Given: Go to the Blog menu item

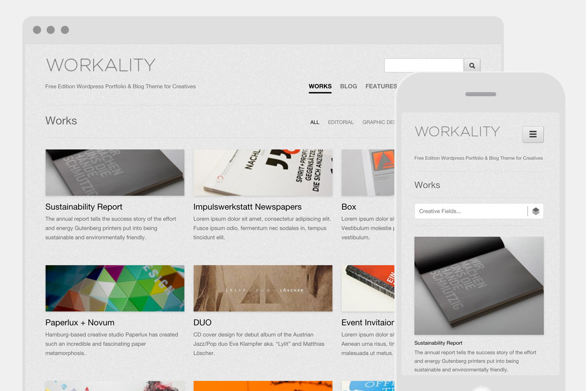Looking at the screenshot, I should pyautogui.click(x=348, y=86).
